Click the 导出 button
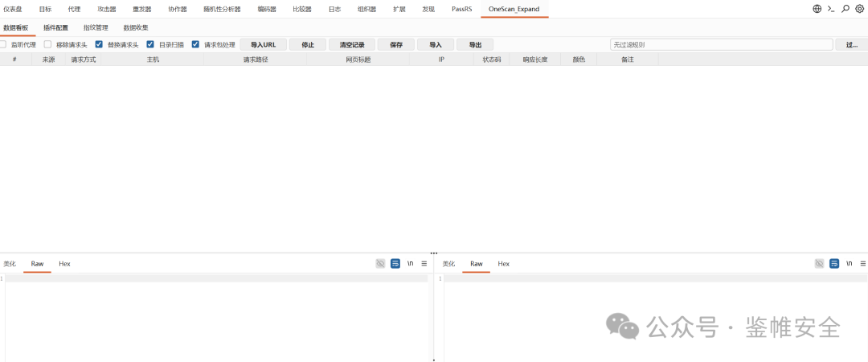This screenshot has height=362, width=868. tap(475, 44)
